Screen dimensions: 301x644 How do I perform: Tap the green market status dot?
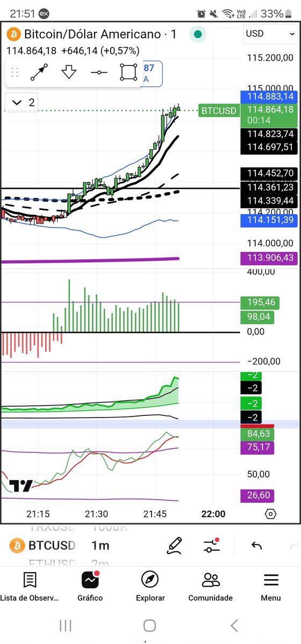coord(198,34)
